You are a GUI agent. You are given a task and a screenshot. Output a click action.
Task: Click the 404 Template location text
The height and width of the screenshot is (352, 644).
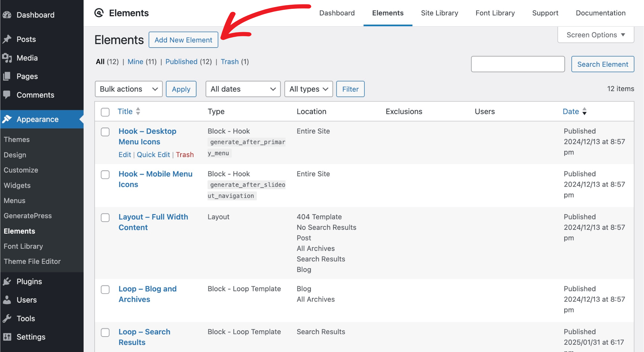(319, 217)
